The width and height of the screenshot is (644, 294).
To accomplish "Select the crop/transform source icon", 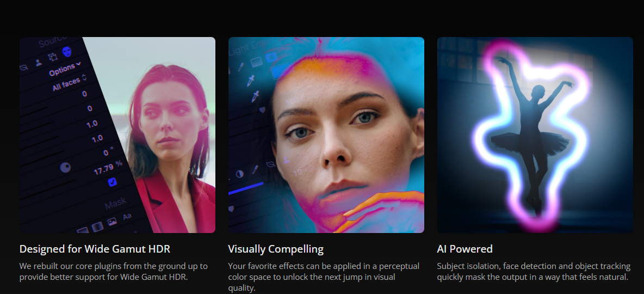I will tap(53, 57).
